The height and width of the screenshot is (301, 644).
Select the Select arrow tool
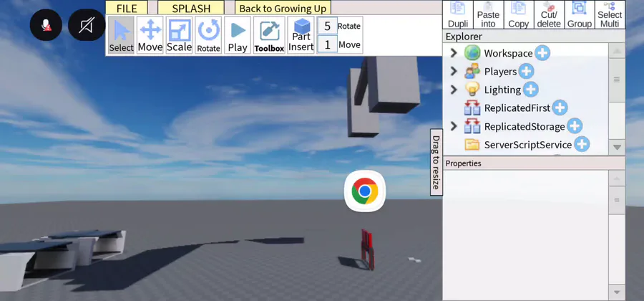[x=121, y=35]
